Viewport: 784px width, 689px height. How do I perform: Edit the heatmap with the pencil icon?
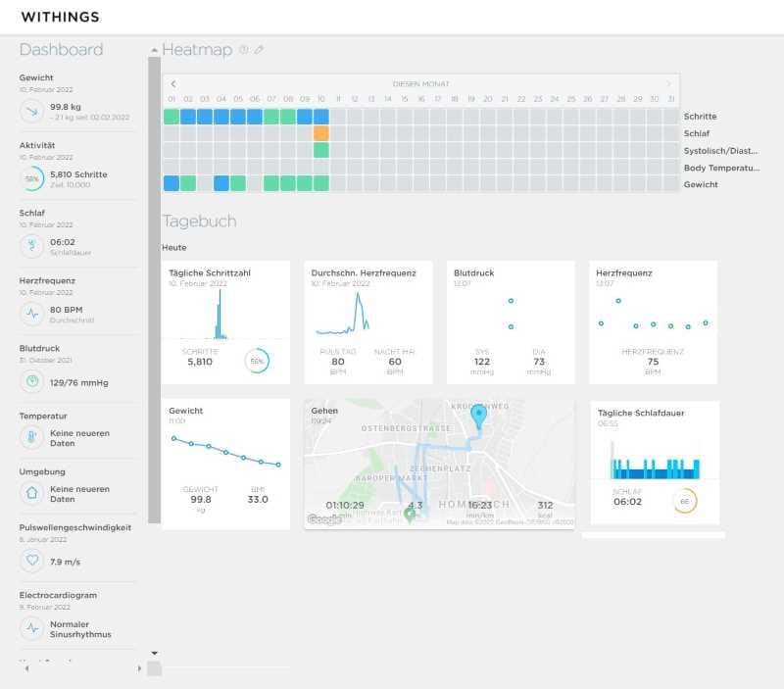pyautogui.click(x=259, y=50)
